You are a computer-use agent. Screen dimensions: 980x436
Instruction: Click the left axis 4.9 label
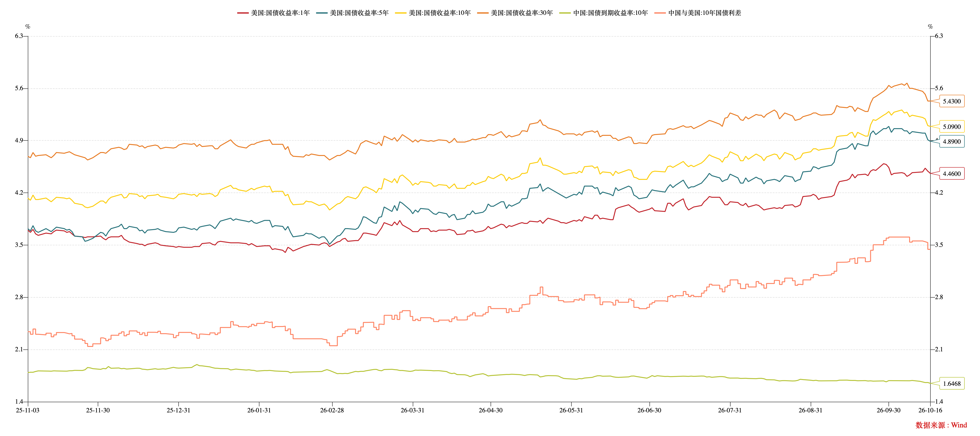(x=19, y=141)
